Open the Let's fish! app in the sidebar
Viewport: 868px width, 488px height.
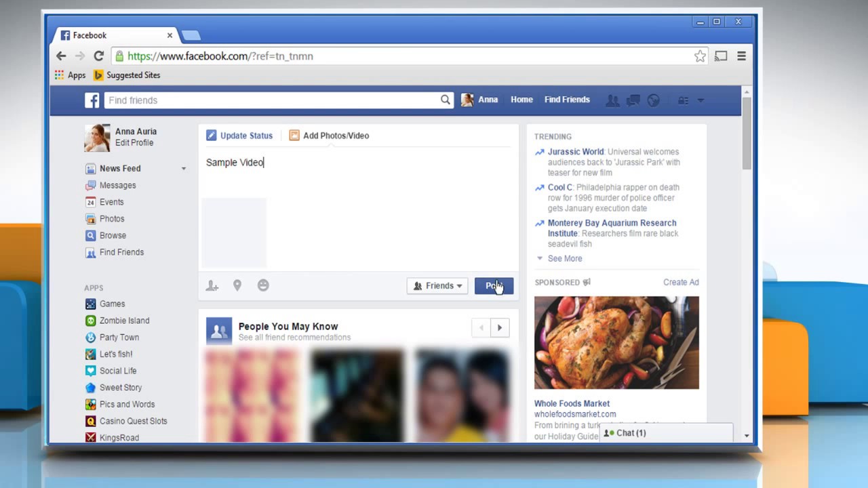(108, 354)
